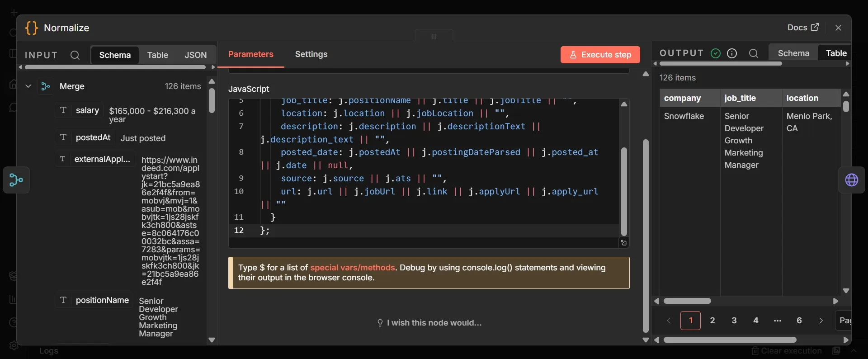Go to output page 2
Screen dimensions: 868x359
coord(712,321)
